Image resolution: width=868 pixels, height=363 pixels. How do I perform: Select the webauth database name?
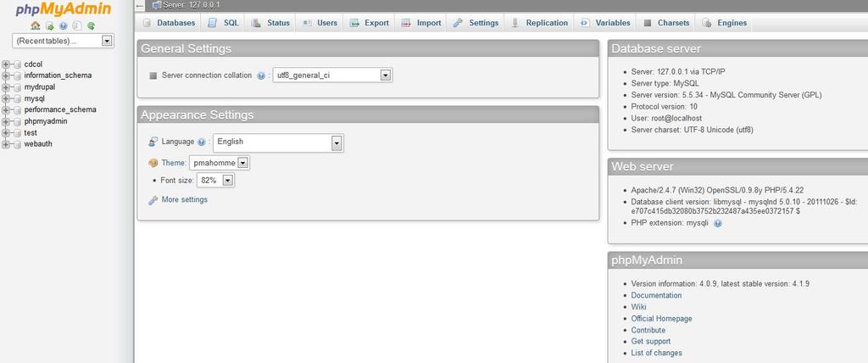click(x=38, y=144)
